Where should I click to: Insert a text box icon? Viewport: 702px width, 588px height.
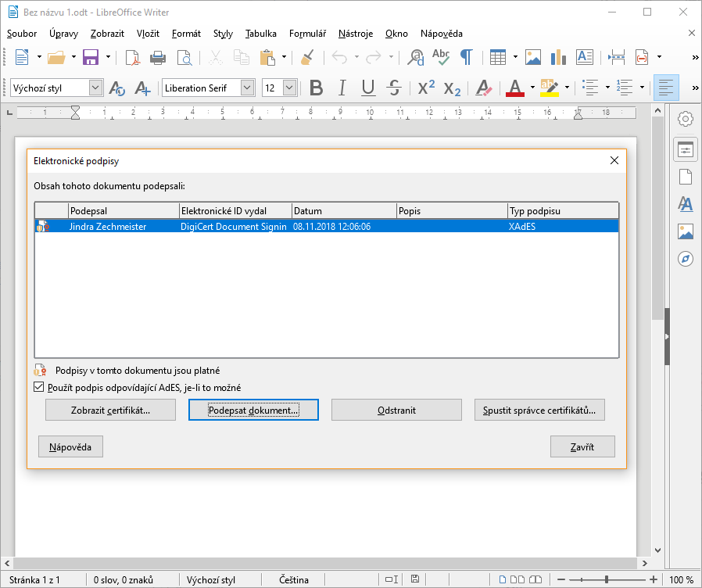click(585, 57)
